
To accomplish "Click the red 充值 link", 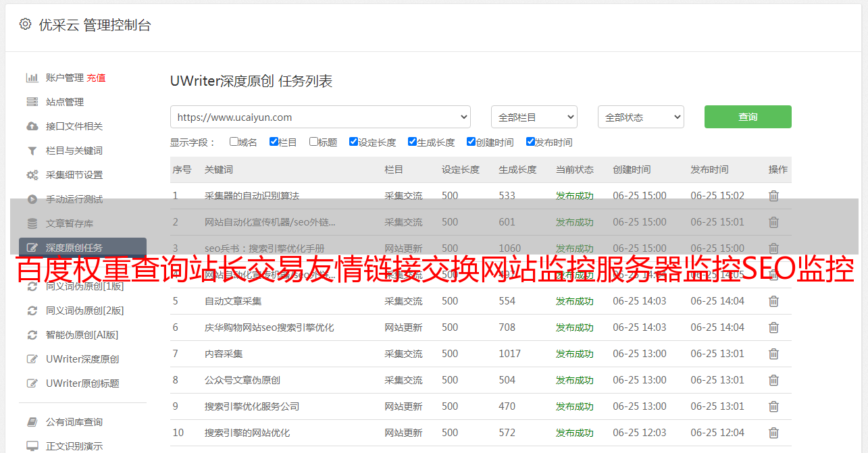I will point(96,78).
